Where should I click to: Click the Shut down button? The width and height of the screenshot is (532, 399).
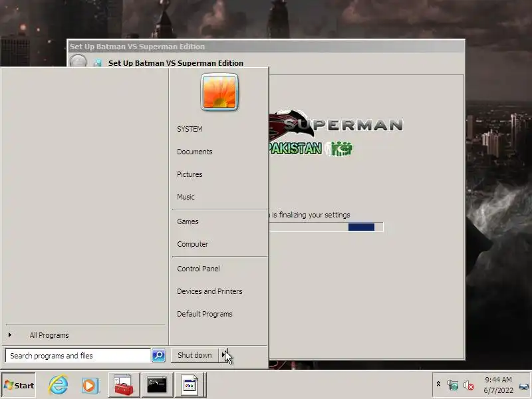[x=195, y=355]
